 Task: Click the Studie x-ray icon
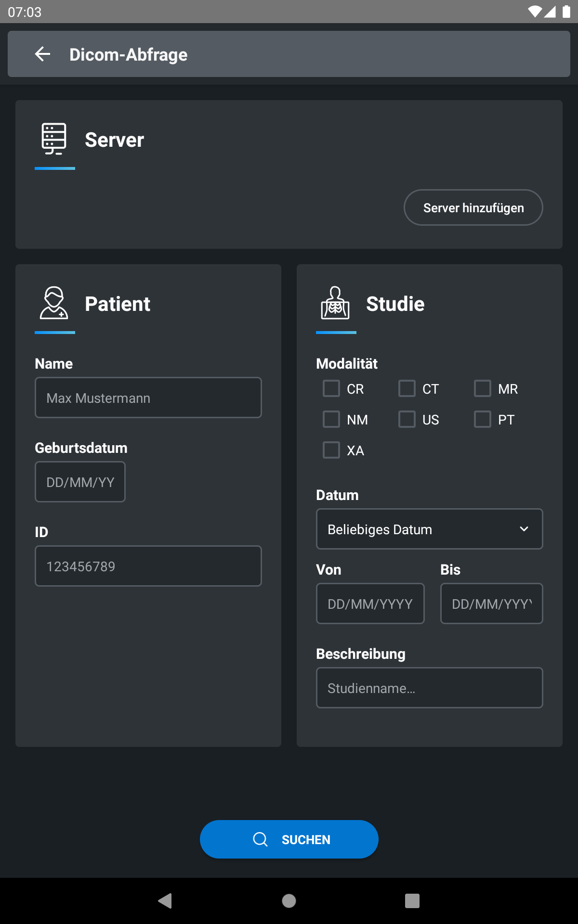pyautogui.click(x=335, y=303)
